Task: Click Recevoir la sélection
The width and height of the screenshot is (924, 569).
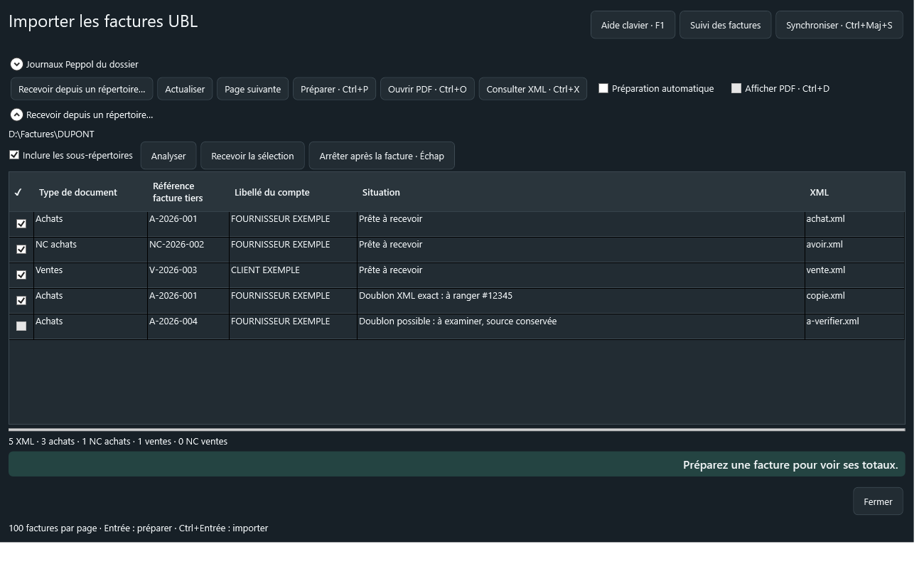Action: coord(252,156)
